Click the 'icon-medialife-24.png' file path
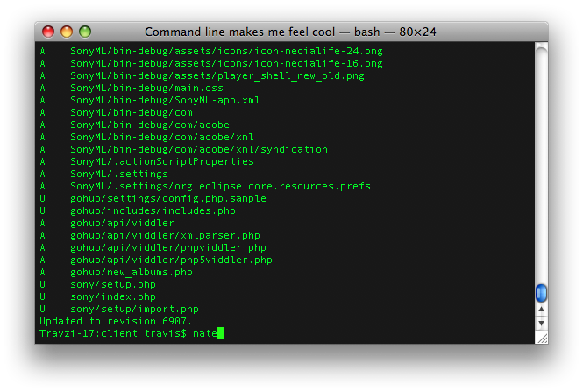The height and width of the screenshot is (392, 583). pyautogui.click(x=226, y=51)
